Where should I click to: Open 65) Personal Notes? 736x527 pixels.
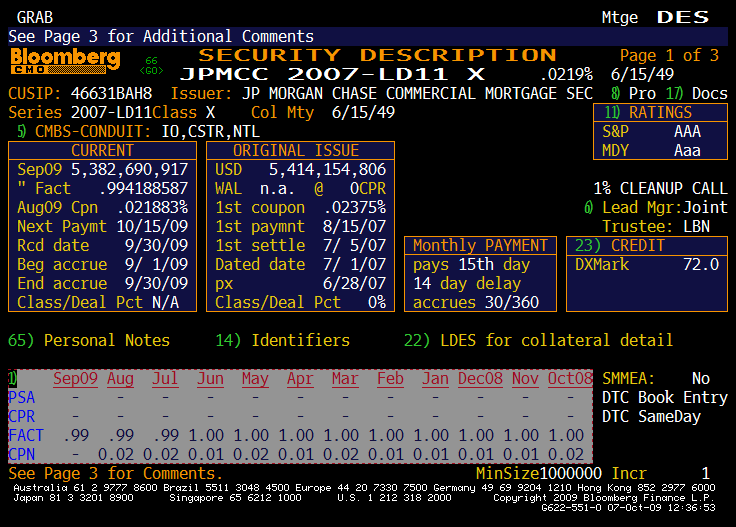[89, 340]
